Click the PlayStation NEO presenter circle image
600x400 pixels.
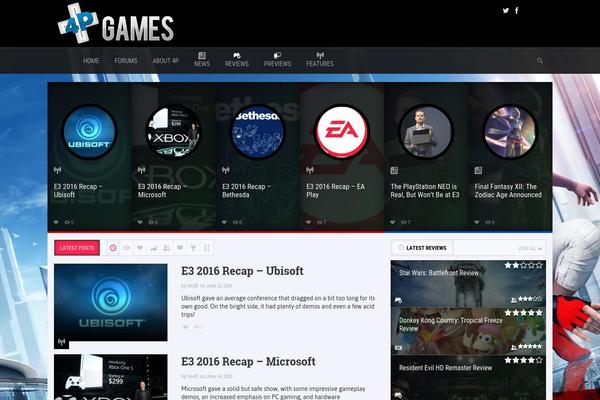pyautogui.click(x=426, y=132)
